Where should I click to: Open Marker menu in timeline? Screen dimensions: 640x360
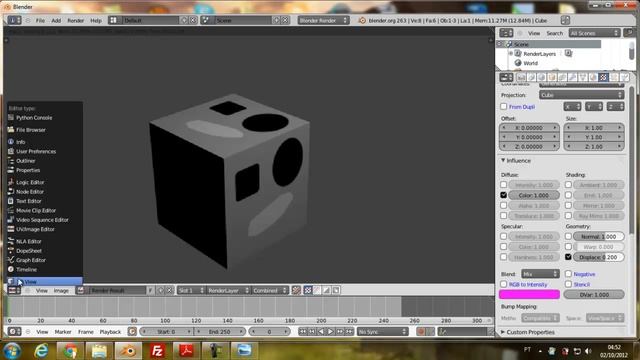pyautogui.click(x=63, y=332)
